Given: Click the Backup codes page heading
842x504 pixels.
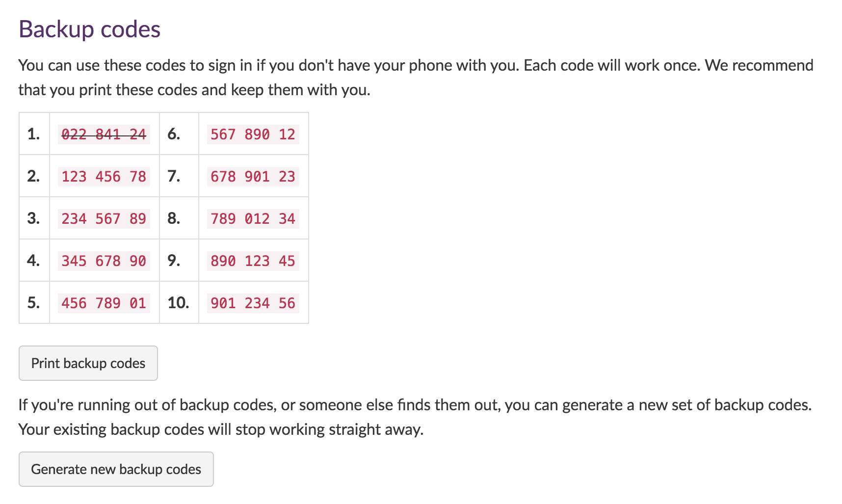Looking at the screenshot, I should click(89, 28).
